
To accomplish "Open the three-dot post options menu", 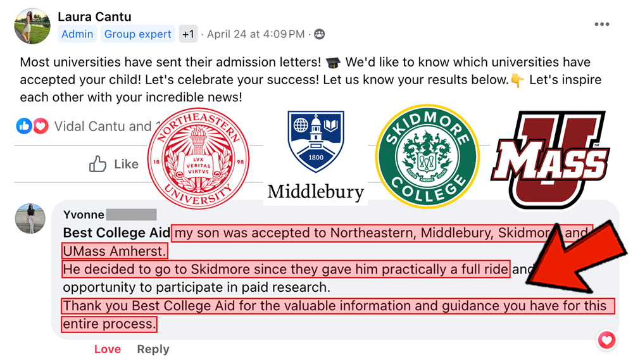I will click(x=602, y=25).
